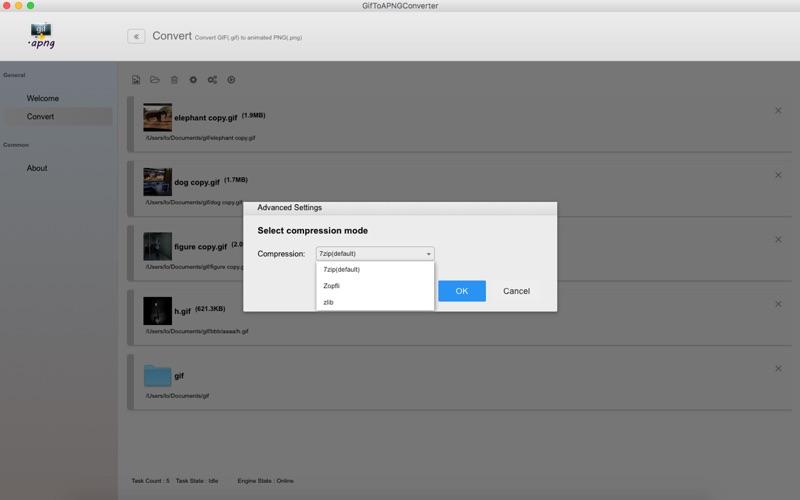Viewport: 800px width, 500px height.
Task: Remove the gif folder row with X
Action: [778, 368]
